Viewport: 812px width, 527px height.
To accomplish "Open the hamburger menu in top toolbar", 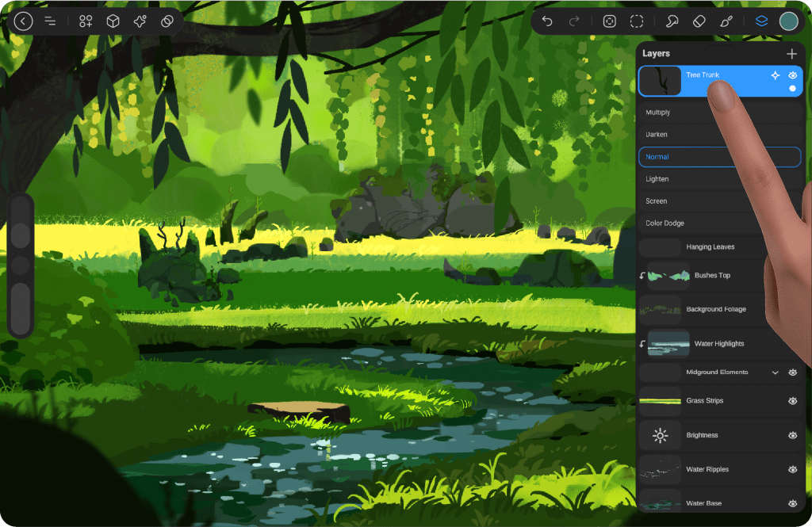I will pos(50,21).
